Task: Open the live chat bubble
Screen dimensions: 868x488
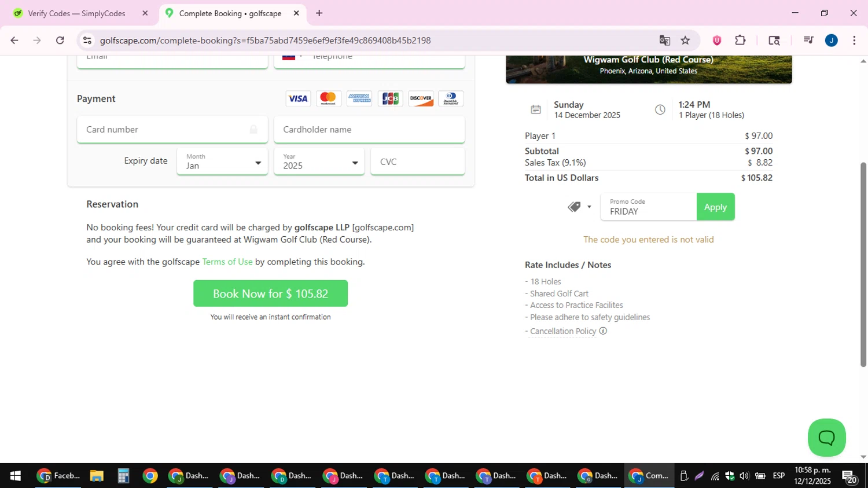Action: (x=826, y=438)
